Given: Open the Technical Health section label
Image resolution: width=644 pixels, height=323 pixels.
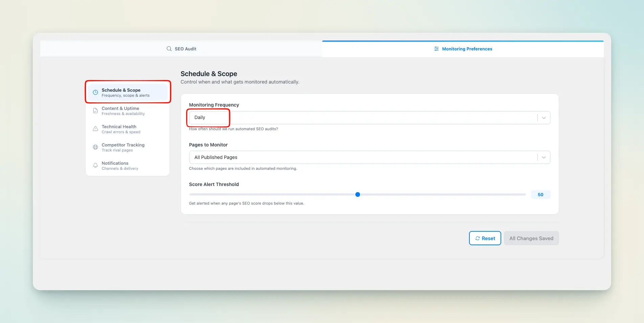Looking at the screenshot, I should tap(119, 127).
